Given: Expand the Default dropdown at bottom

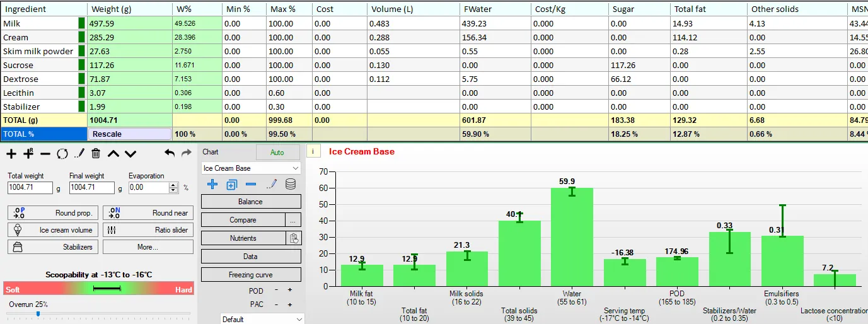Looking at the screenshot, I should coord(262,319).
